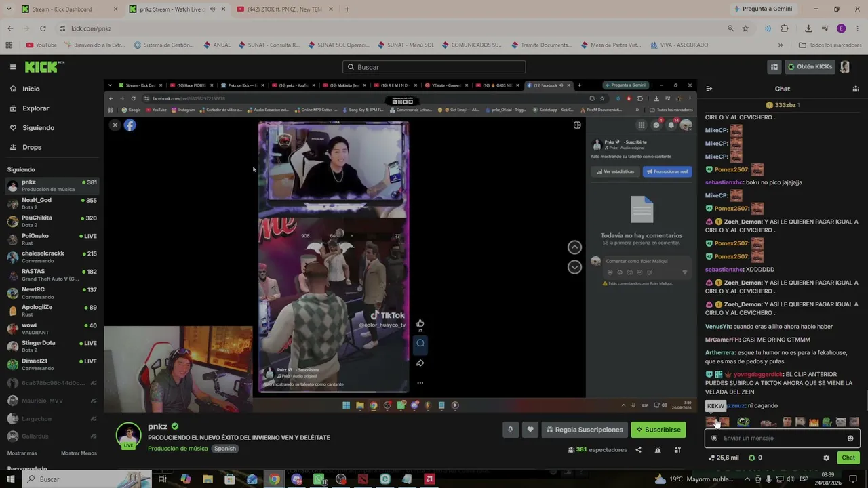Go back to the previous page
Image resolution: width=868 pixels, height=488 pixels.
pyautogui.click(x=10, y=28)
